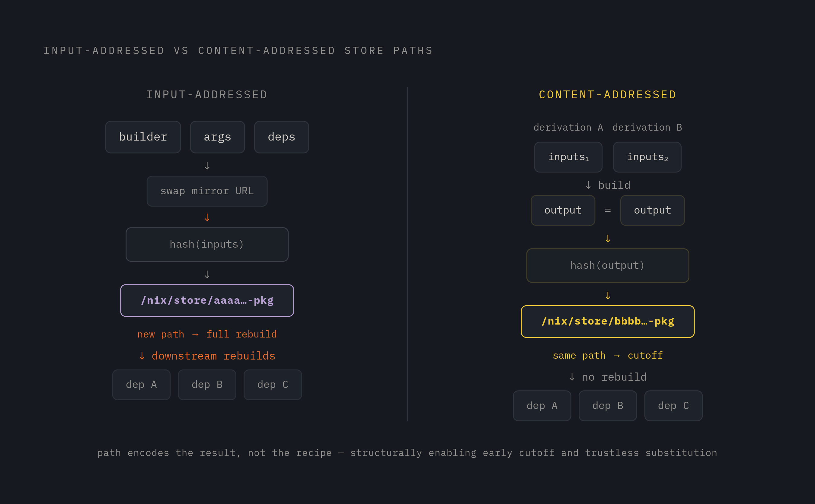Click the CONTENT-ADDRESSED column heading

(x=608, y=95)
